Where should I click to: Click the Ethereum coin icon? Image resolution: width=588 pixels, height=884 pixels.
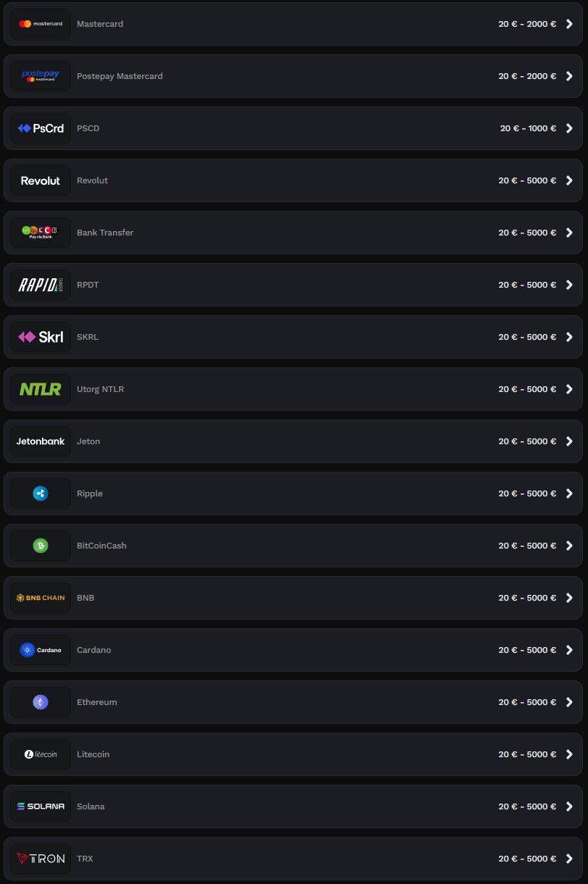tap(41, 702)
